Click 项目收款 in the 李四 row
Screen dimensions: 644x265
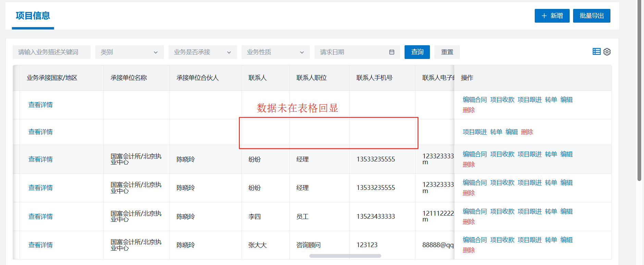502,212
